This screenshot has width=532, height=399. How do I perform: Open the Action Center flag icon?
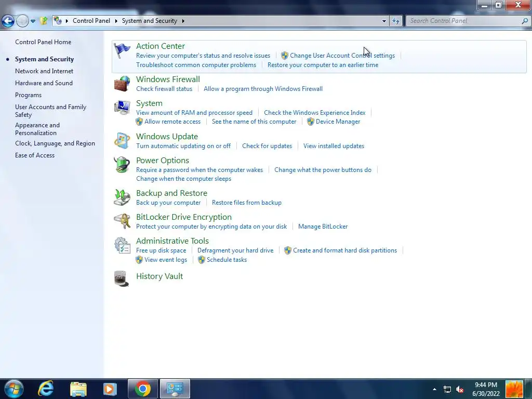122,51
